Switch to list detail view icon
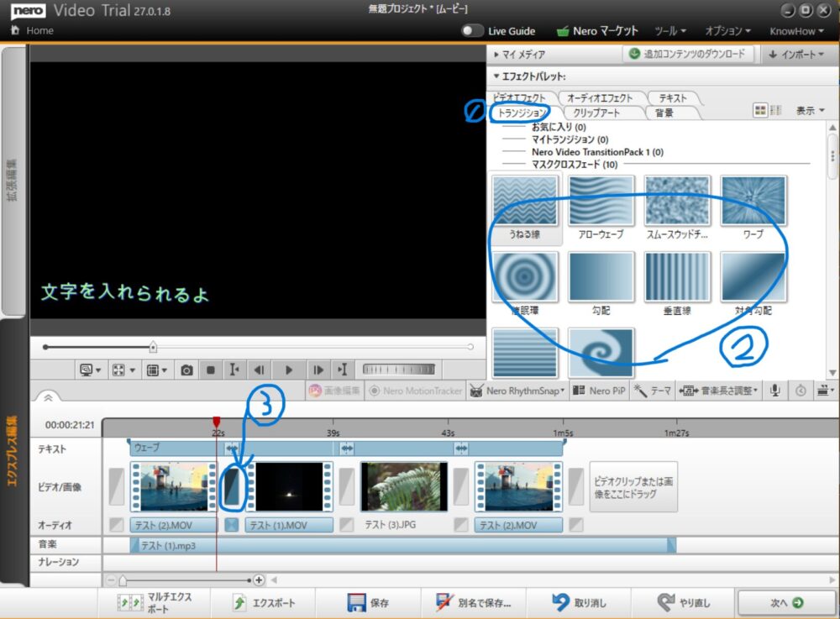The width and height of the screenshot is (840, 619). point(775,110)
